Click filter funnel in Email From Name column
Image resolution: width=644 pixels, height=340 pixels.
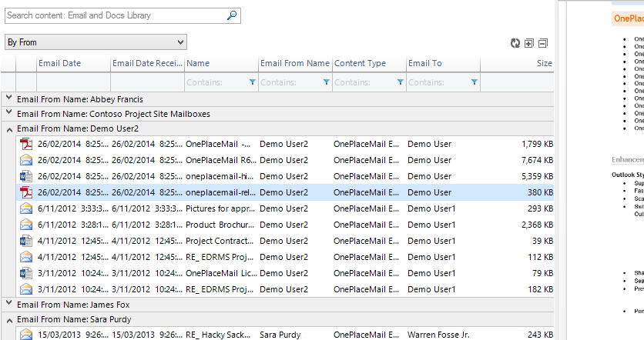[x=326, y=82]
